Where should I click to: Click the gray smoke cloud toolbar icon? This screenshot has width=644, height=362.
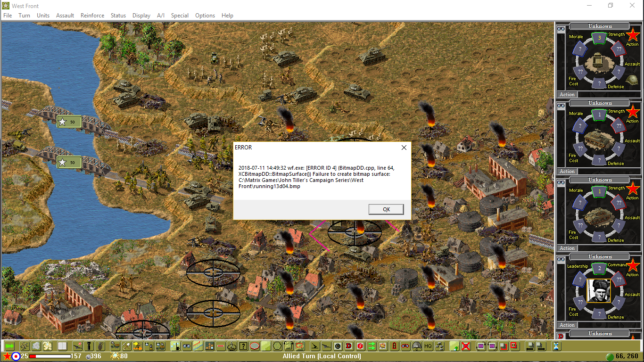tap(36, 346)
